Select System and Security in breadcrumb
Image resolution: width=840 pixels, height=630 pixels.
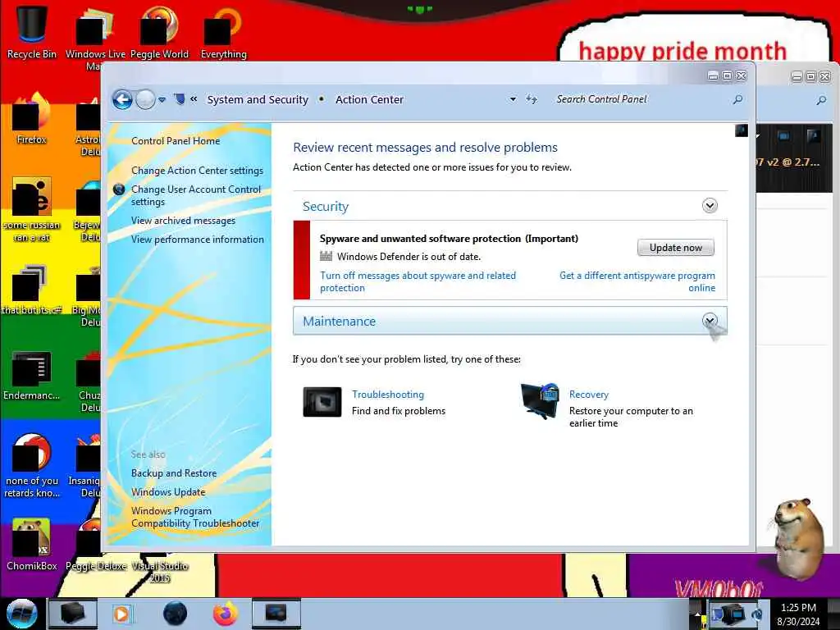(258, 99)
